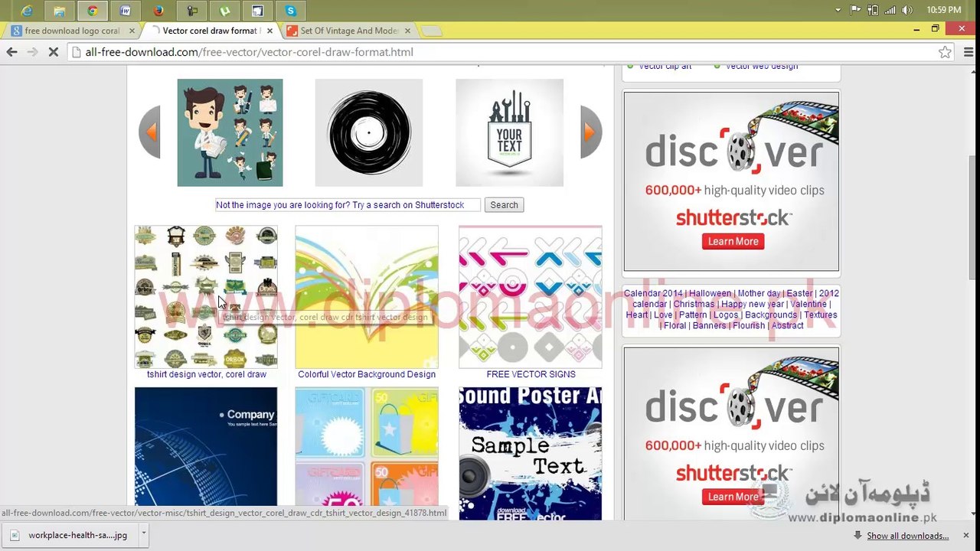980x551 pixels.
Task: Show hidden system tray icons arrow
Action: point(838,10)
